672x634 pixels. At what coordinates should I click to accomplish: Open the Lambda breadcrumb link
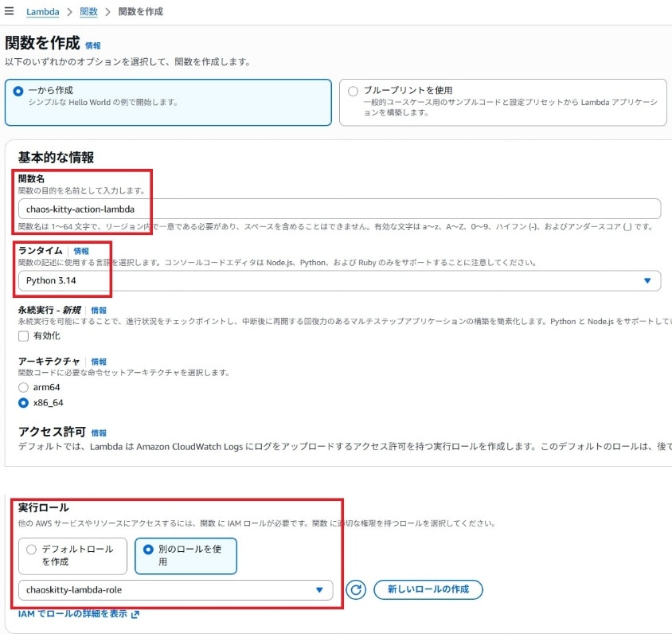(x=42, y=12)
